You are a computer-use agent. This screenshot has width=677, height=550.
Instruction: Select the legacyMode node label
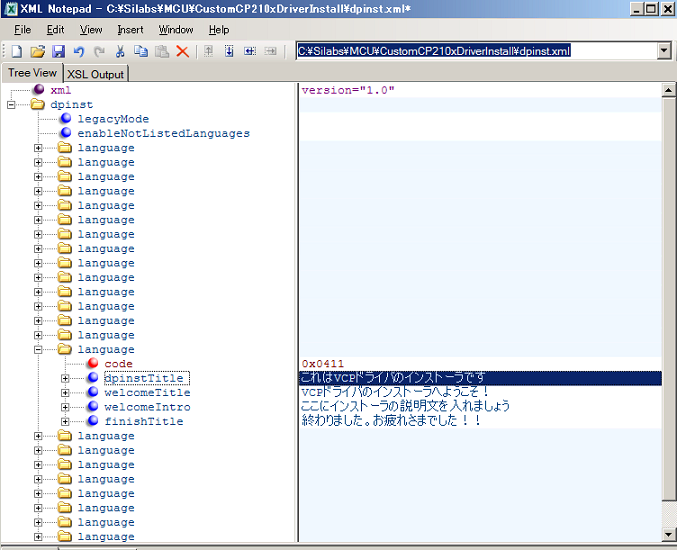pyautogui.click(x=113, y=119)
